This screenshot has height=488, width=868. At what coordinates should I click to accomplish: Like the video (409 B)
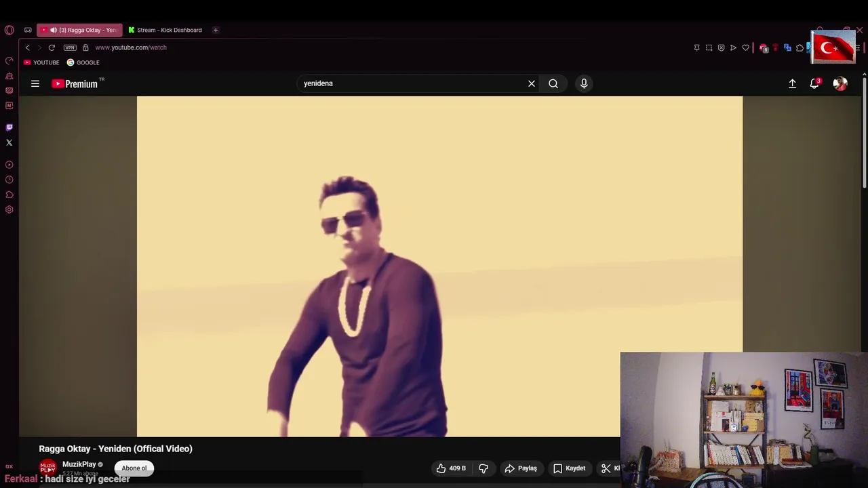[x=451, y=468]
